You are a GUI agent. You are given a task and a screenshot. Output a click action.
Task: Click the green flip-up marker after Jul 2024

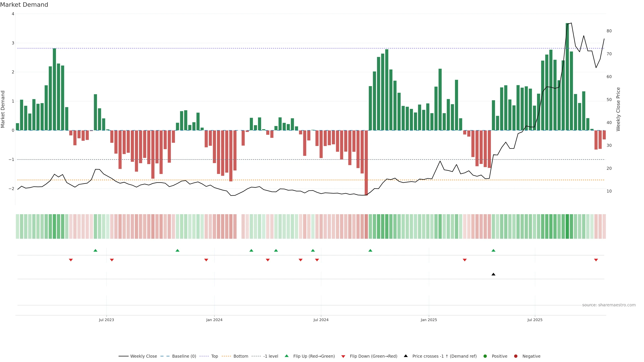click(370, 250)
